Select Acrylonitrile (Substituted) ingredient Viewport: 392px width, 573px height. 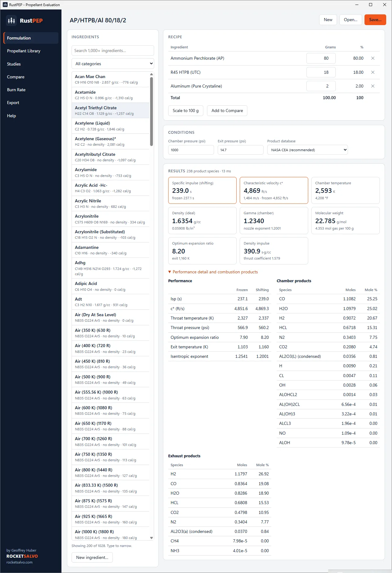[x=111, y=234]
